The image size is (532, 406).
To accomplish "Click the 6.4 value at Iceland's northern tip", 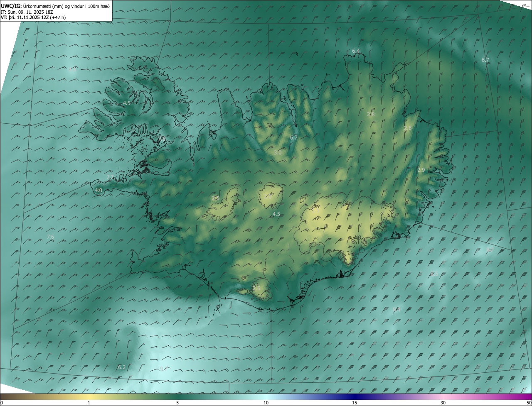I will pyautogui.click(x=356, y=51).
